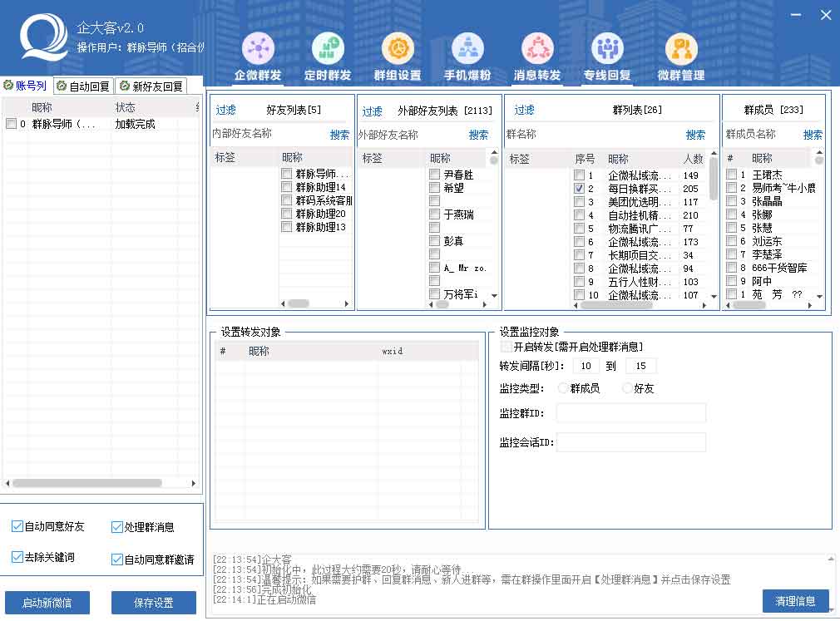This screenshot has height=621, width=840.
Task: Open the 群组设置 gear icon
Action: pos(398,50)
